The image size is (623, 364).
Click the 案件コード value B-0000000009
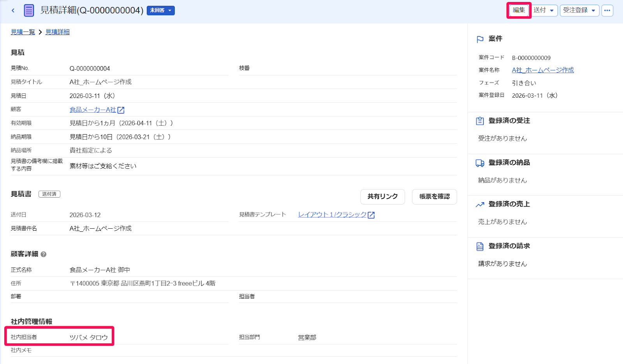click(x=531, y=58)
